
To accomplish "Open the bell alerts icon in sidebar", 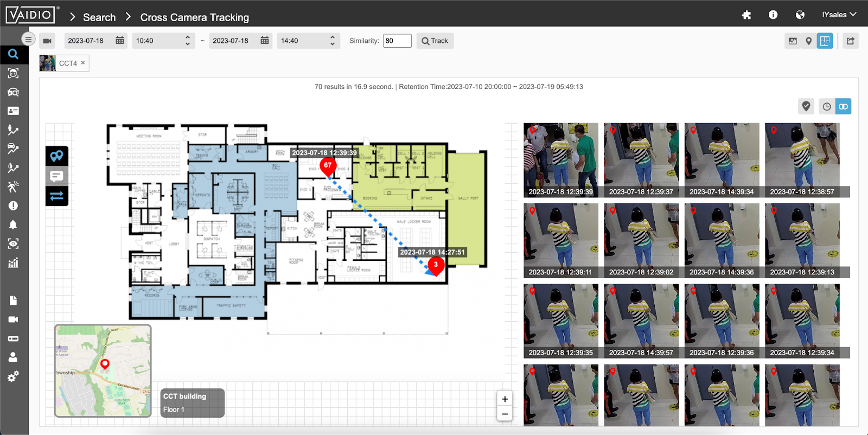I will (x=14, y=225).
